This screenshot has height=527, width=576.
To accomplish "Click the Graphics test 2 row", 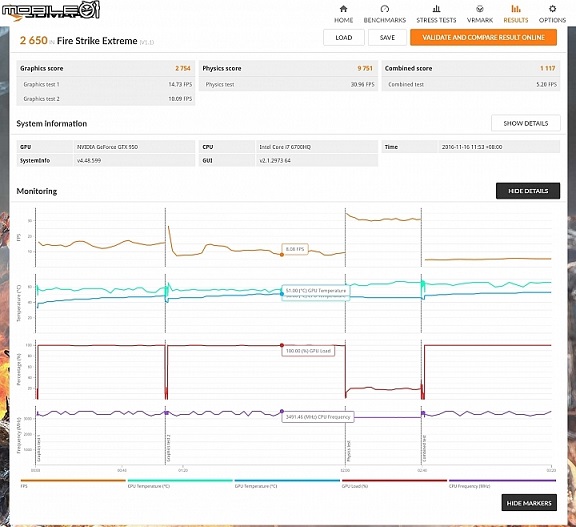I will [106, 99].
